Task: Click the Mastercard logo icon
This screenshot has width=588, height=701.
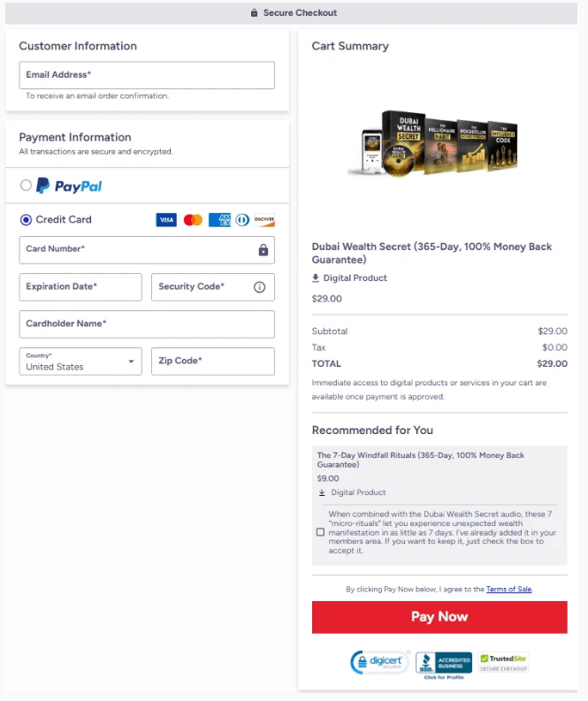Action: click(193, 220)
